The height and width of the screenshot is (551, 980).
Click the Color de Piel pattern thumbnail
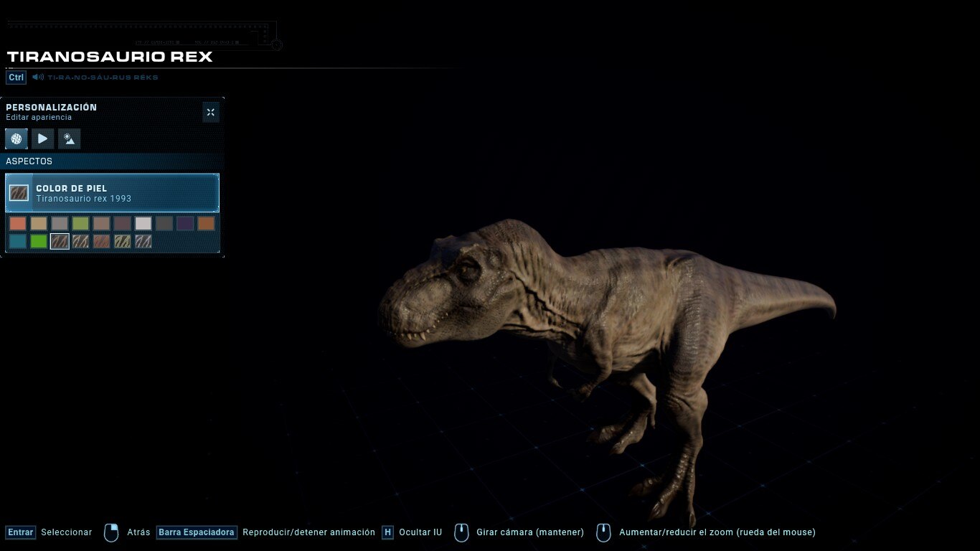pyautogui.click(x=19, y=193)
